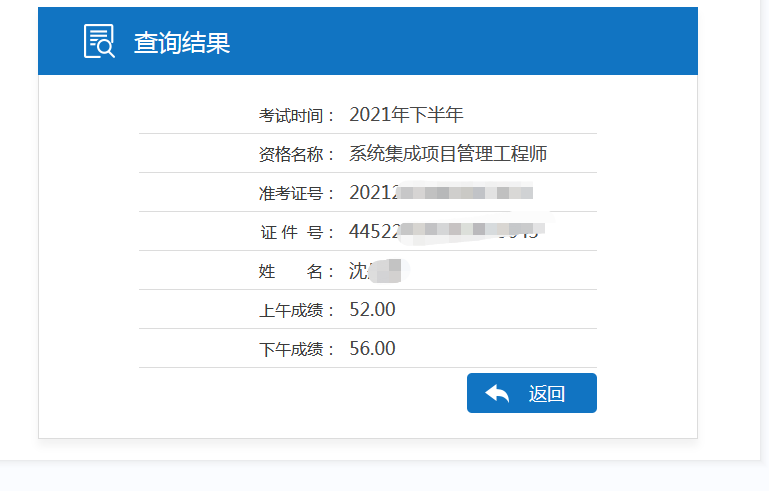Click the name value starting with 沈
Image resolution: width=769 pixels, height=491 pixels.
(x=376, y=271)
